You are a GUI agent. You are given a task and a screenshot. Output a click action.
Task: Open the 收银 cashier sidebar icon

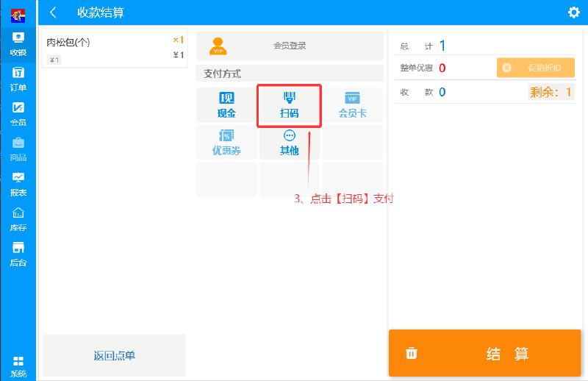coord(18,45)
